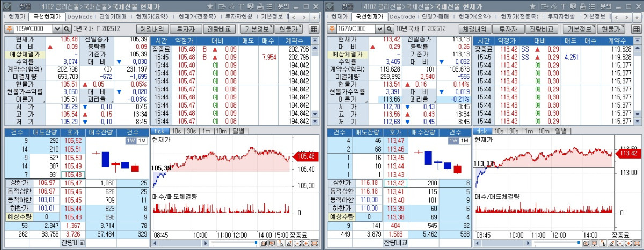Open the 기본정보 dropdown in right window
This screenshot has width=644, height=250.
click(x=579, y=29)
